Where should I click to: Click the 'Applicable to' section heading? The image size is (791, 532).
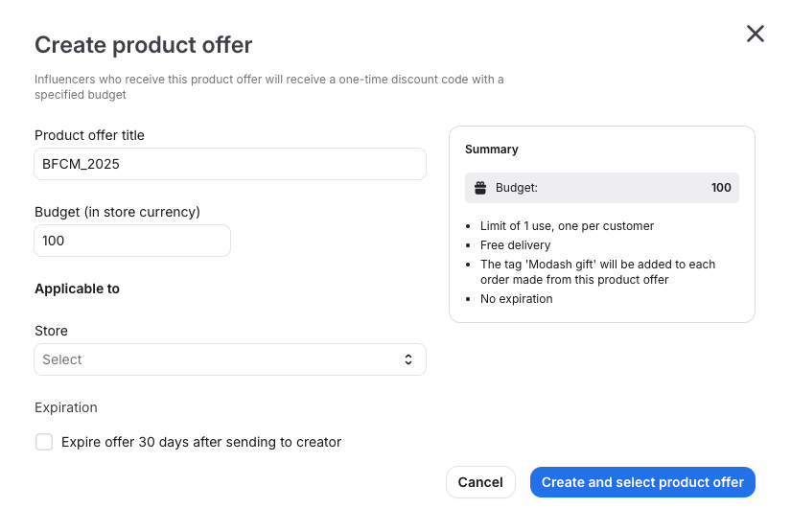77,289
